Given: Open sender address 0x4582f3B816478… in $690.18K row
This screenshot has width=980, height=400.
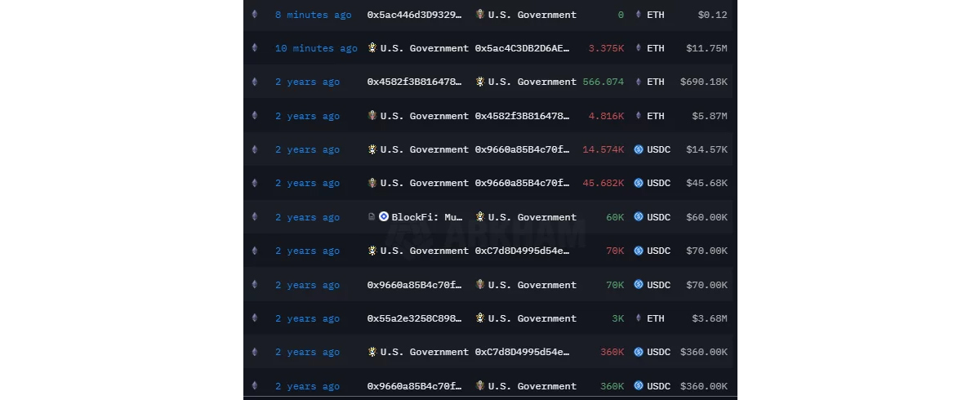Looking at the screenshot, I should (415, 82).
